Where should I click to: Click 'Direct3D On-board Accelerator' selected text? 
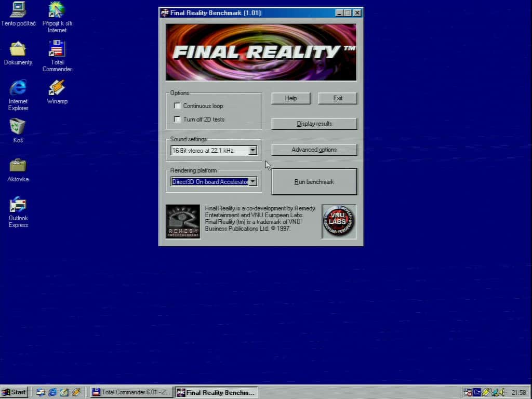(210, 181)
